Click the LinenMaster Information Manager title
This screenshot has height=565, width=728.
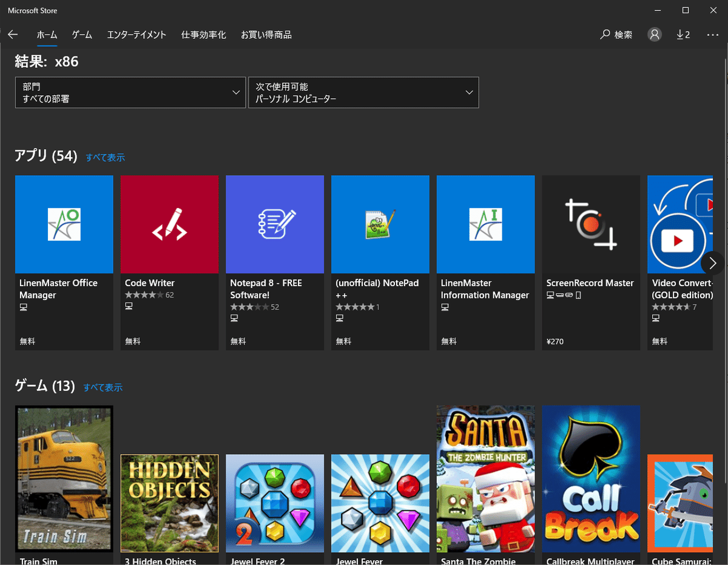(485, 289)
